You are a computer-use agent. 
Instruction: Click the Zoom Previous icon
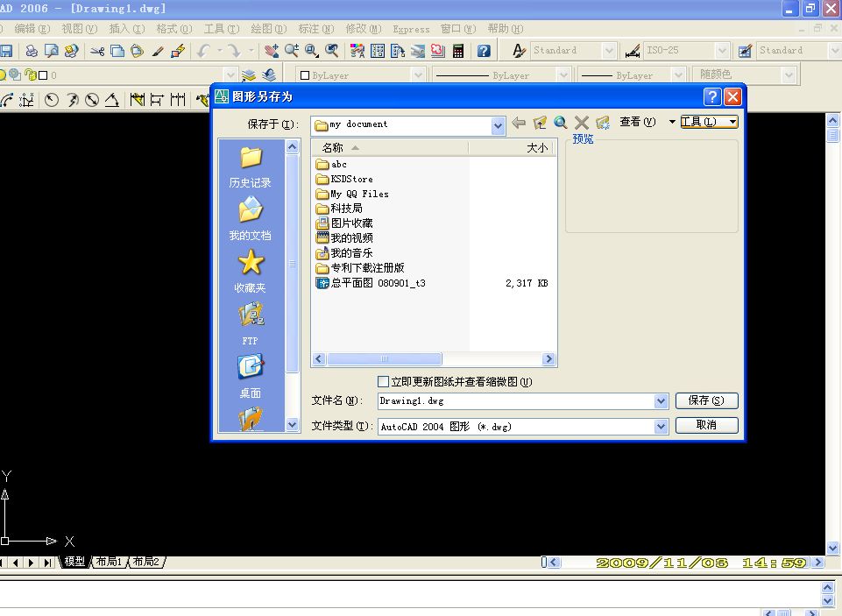pyautogui.click(x=332, y=51)
